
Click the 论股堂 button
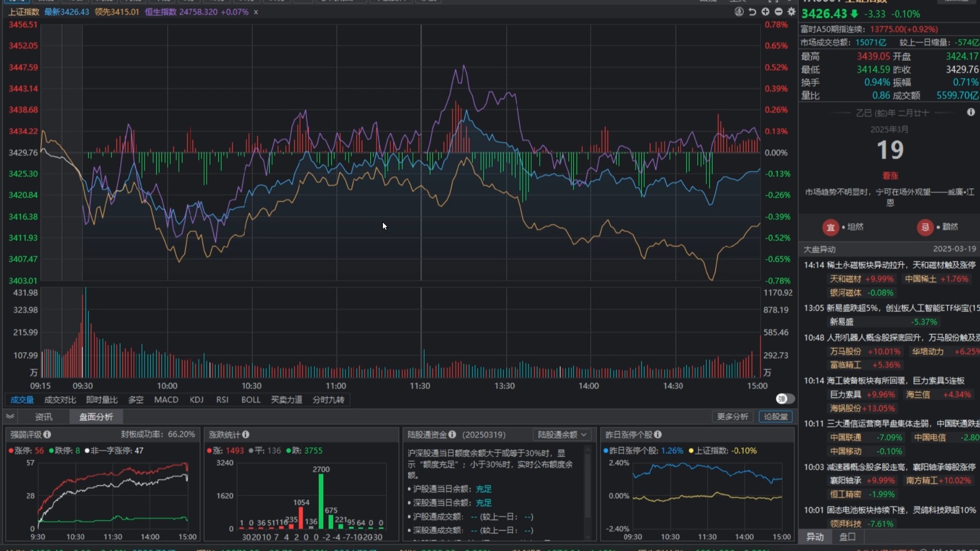click(775, 417)
